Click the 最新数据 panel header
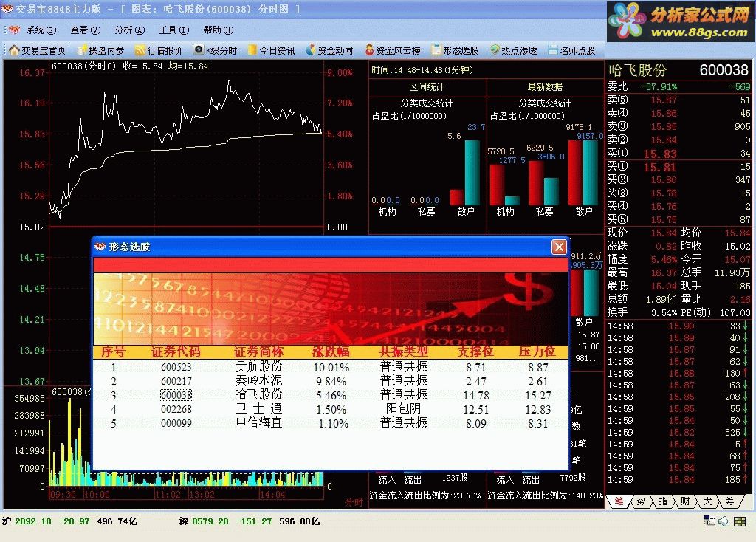The image size is (756, 542). pyautogui.click(x=546, y=87)
